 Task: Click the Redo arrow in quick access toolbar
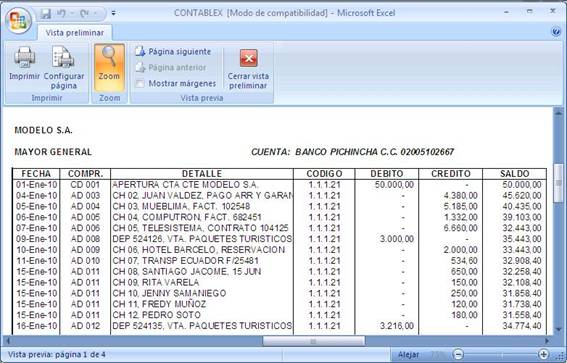tap(84, 14)
